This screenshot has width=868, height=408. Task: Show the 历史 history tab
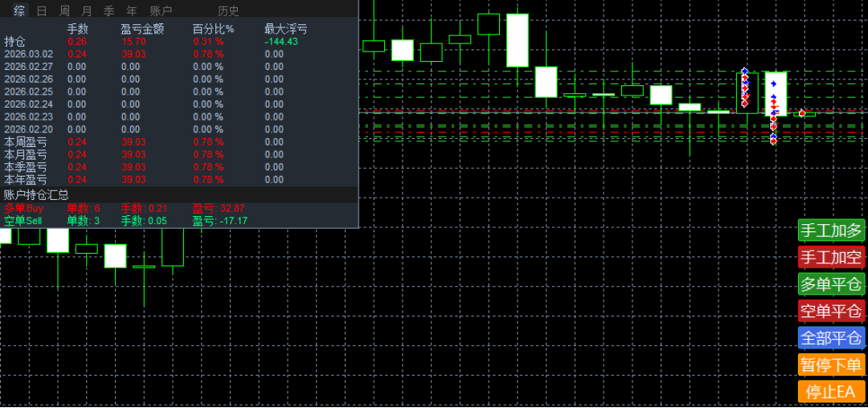pos(228,10)
